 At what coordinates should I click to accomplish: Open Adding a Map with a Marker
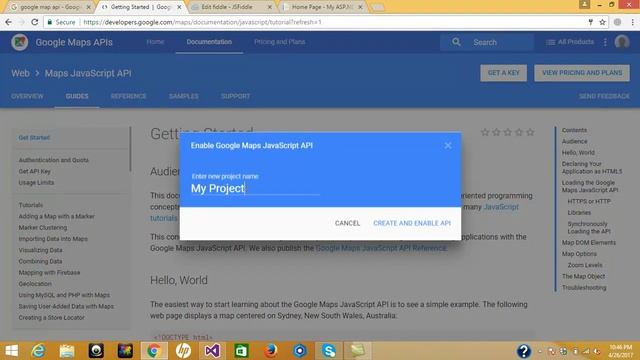pyautogui.click(x=56, y=216)
